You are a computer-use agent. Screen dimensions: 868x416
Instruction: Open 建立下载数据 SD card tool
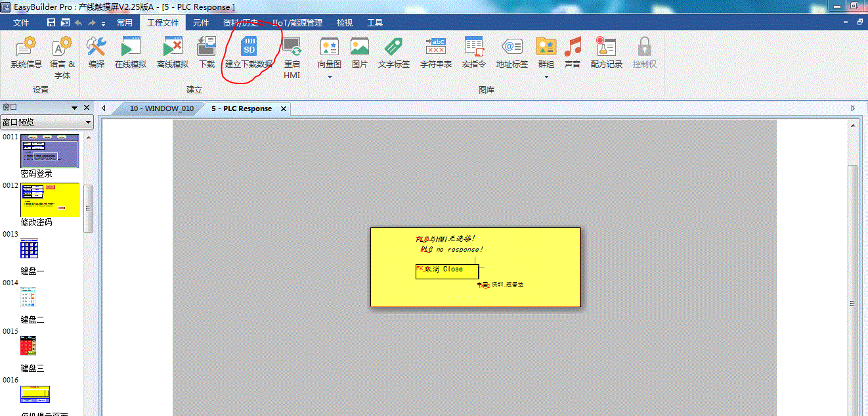coord(249,53)
